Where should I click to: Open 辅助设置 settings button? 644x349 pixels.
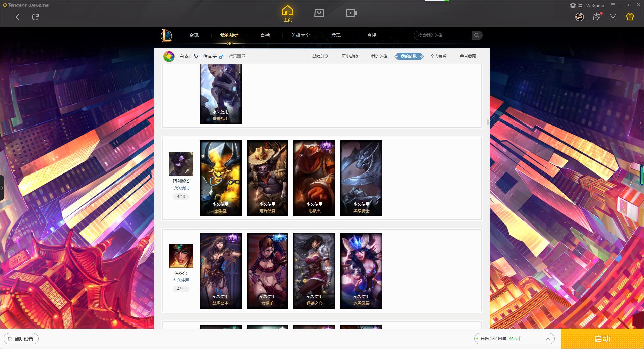tap(21, 339)
